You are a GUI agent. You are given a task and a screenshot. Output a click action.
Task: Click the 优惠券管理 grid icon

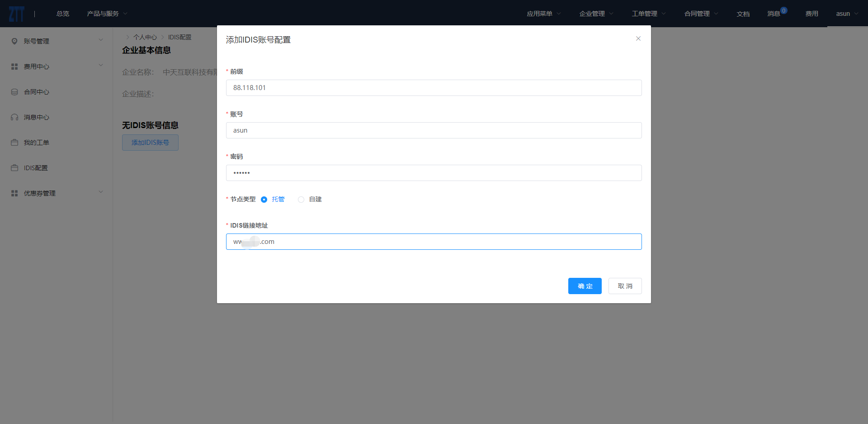click(x=14, y=193)
